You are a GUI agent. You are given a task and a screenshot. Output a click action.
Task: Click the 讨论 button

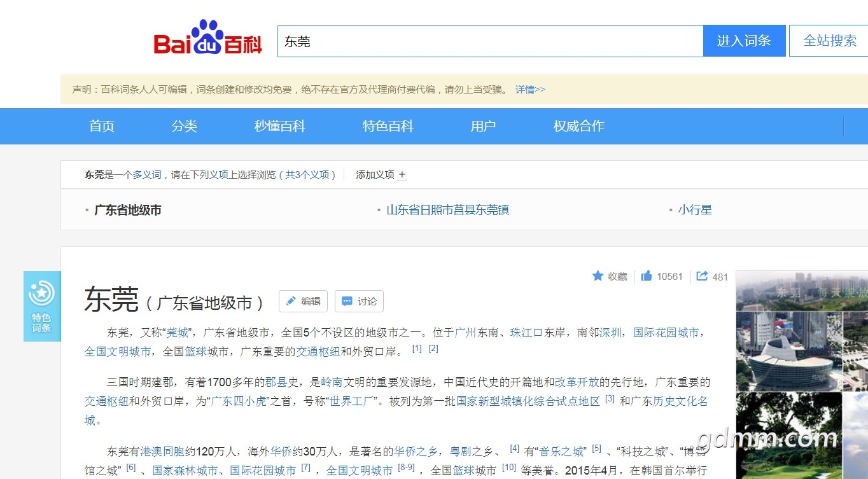(x=359, y=302)
